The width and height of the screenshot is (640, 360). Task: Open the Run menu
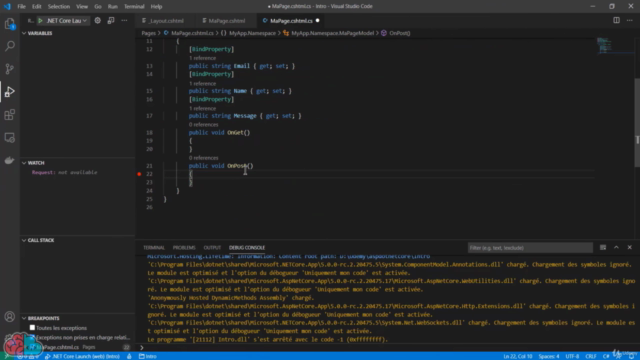(x=113, y=7)
